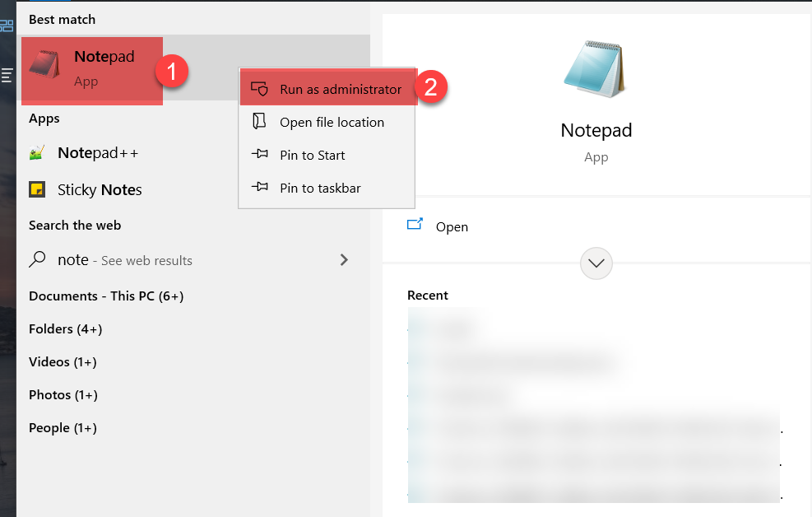Click the pin icon next to Pin to taskbar
This screenshot has width=812, height=517.
pyautogui.click(x=259, y=187)
